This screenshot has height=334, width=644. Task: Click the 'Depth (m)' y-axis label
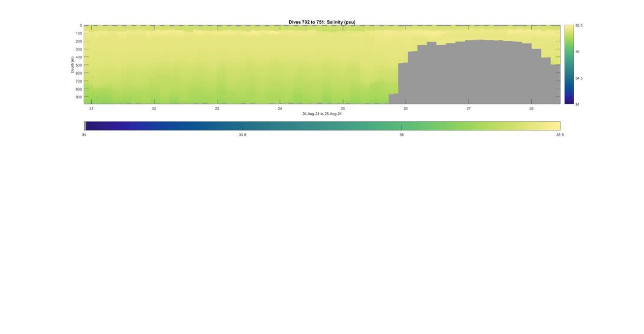click(x=72, y=64)
